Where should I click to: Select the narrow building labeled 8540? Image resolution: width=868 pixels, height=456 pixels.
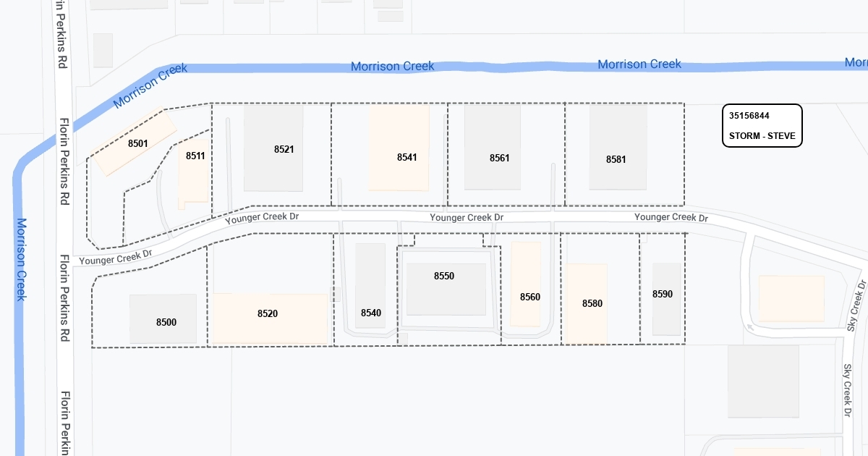[370, 313]
